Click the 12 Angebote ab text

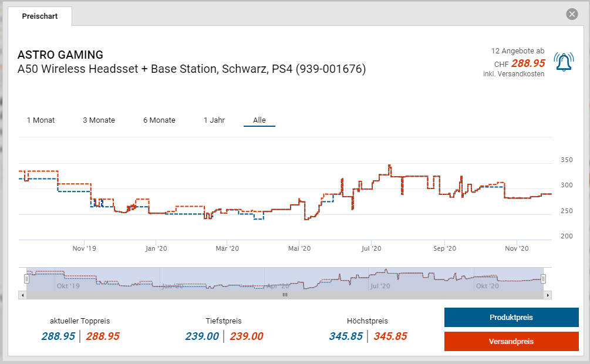coord(517,51)
